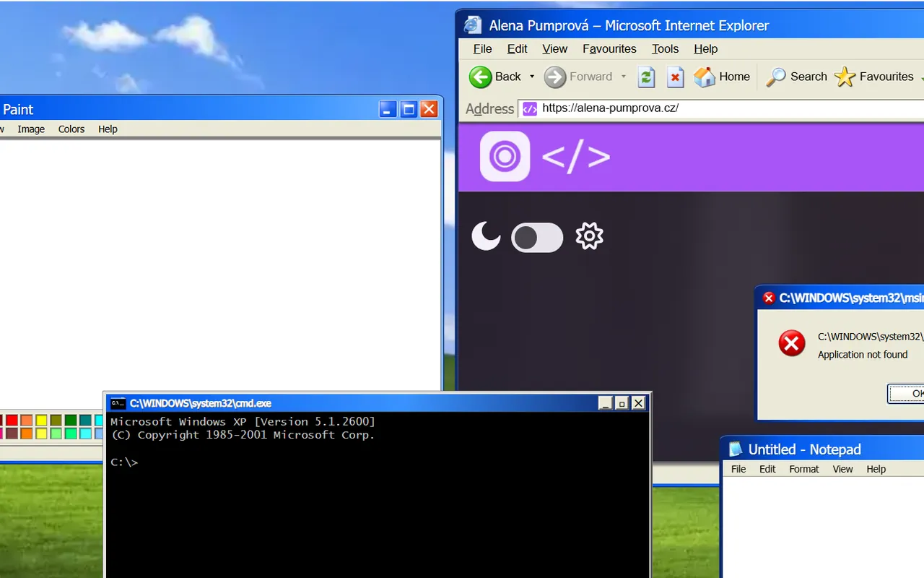Viewport: 924px width, 578px height.
Task: Pick the olive swatch in Paint palette
Action: click(56, 420)
